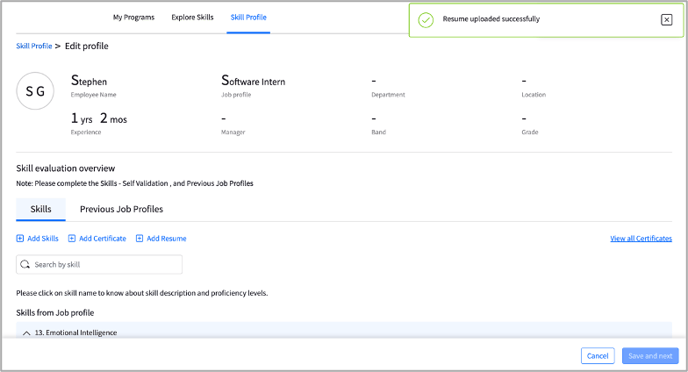Click the plus icon beside Add Certificate
This screenshot has height=372, width=688.
pyautogui.click(x=72, y=238)
